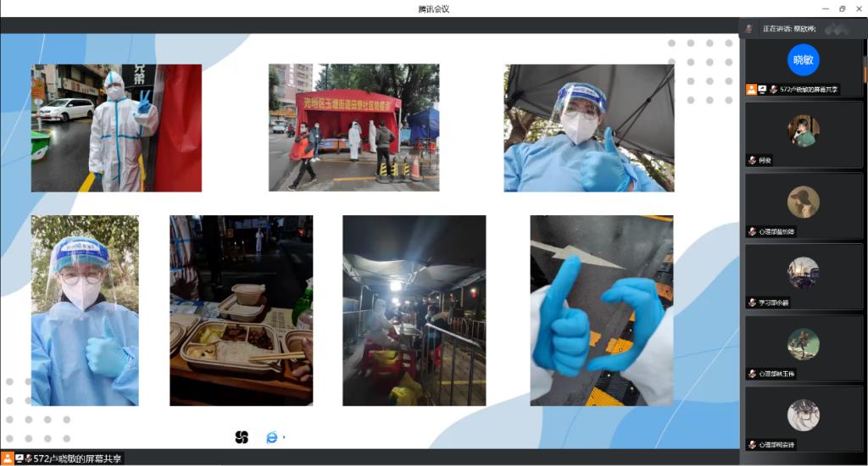Click the 腾讯会议 window title
The width and height of the screenshot is (868, 466).
[x=433, y=8]
